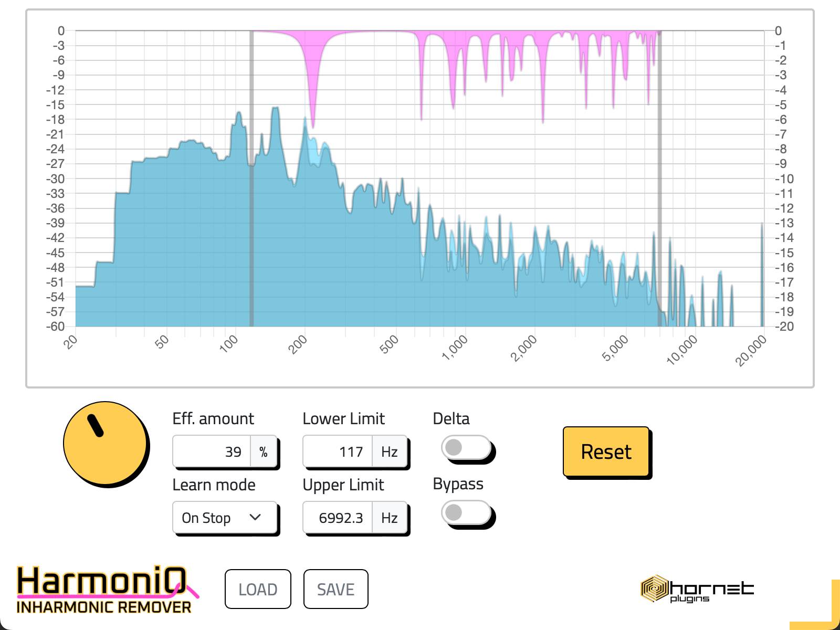Click the SAVE preset button
This screenshot has height=630, width=840.
[x=335, y=589]
